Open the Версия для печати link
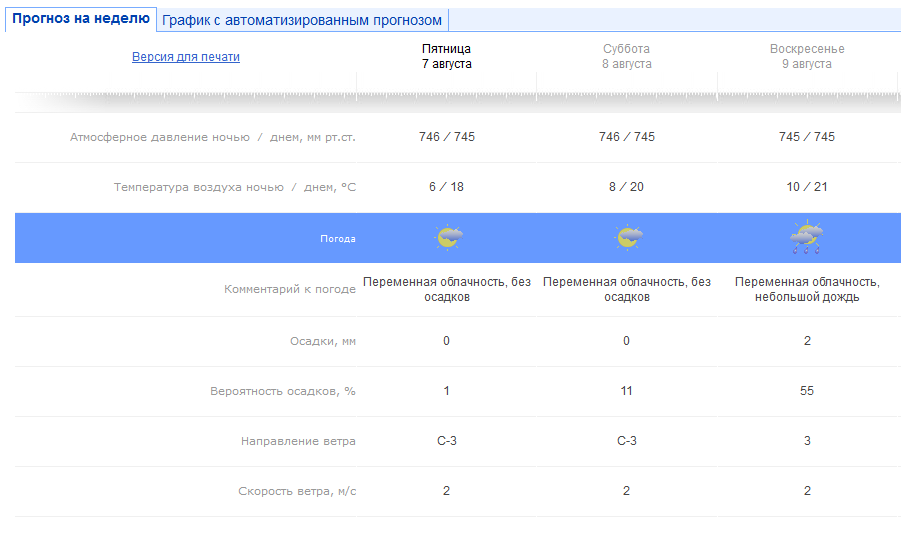Viewport: 901px width, 538px height. click(x=186, y=57)
